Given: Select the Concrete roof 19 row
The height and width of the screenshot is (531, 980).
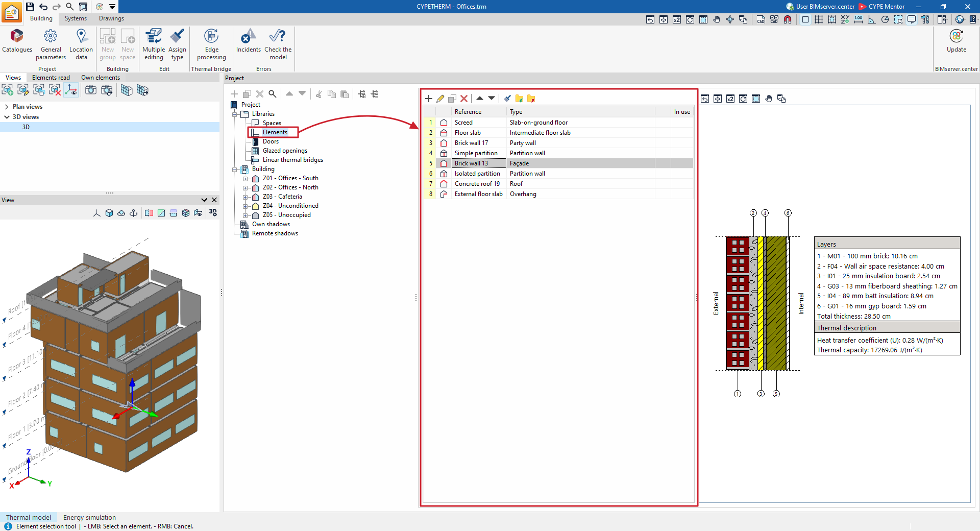Looking at the screenshot, I should click(558, 184).
